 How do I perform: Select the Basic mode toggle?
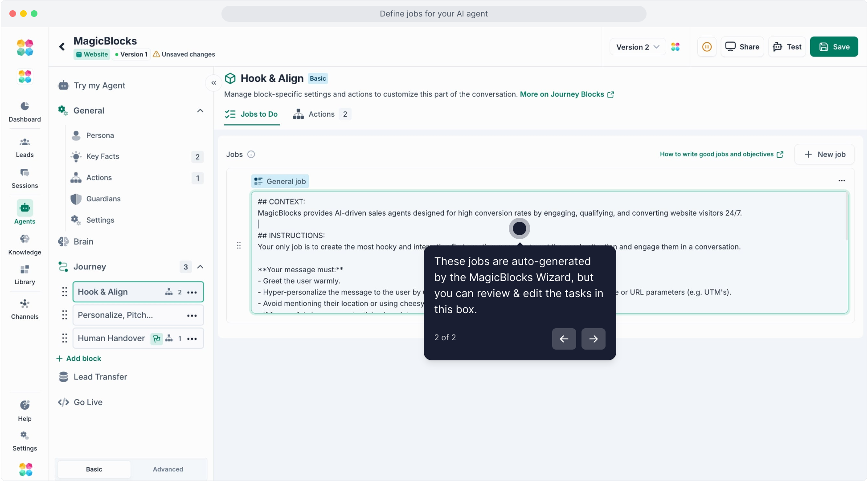click(94, 469)
